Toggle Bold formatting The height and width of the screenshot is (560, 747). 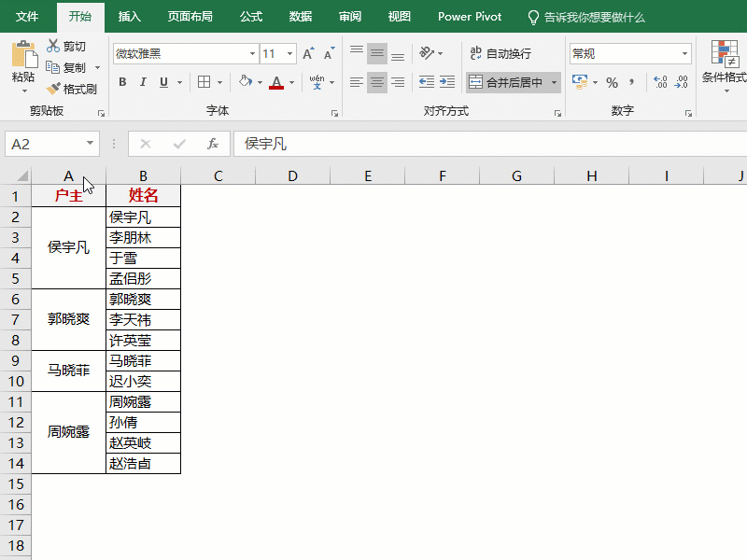(x=122, y=82)
